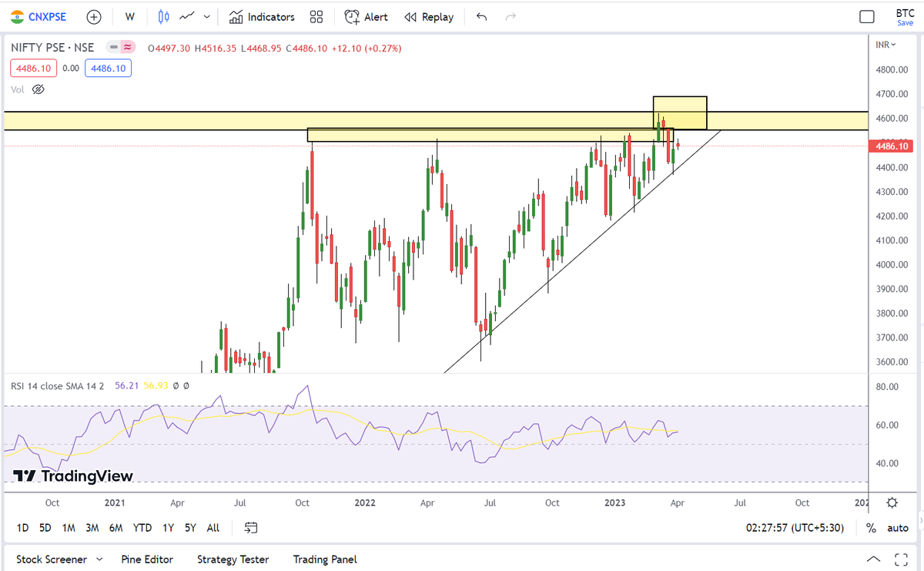Click the undo arrow icon
Image resolution: width=924 pixels, height=571 pixels.
482,16
